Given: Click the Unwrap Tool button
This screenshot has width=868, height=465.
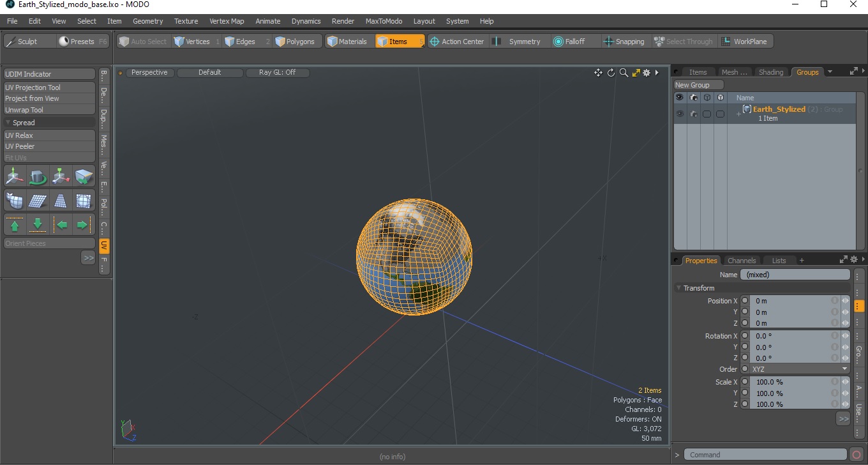Looking at the screenshot, I should (x=50, y=110).
